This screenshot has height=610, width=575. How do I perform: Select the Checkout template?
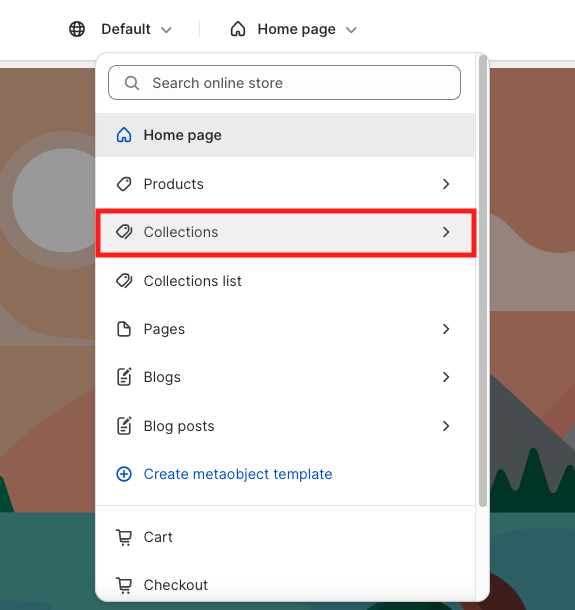coord(285,585)
